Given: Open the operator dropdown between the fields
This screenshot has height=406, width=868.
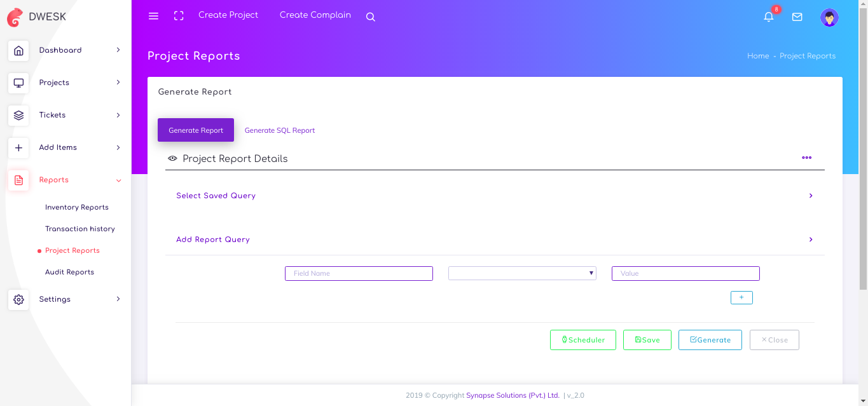Looking at the screenshot, I should pos(522,273).
